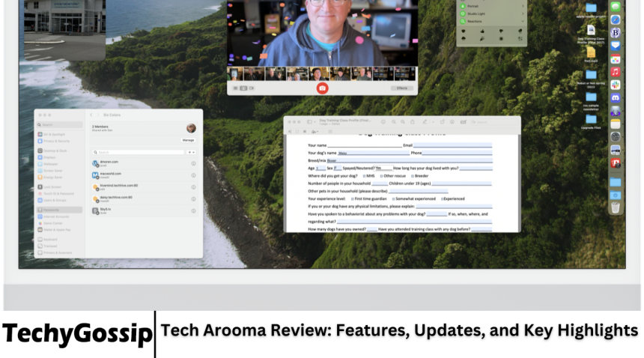This screenshot has height=358, width=644.
Task: Check the Other rescue checkbox
Action: point(381,176)
